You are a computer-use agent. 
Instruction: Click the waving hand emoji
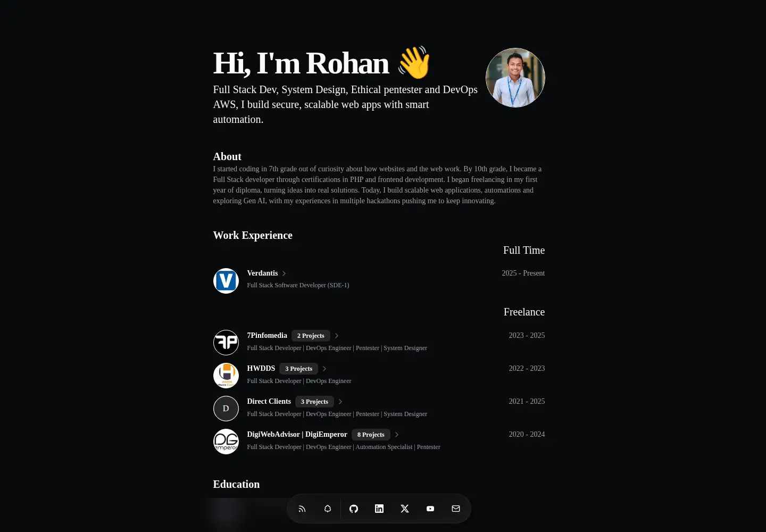coord(414,63)
